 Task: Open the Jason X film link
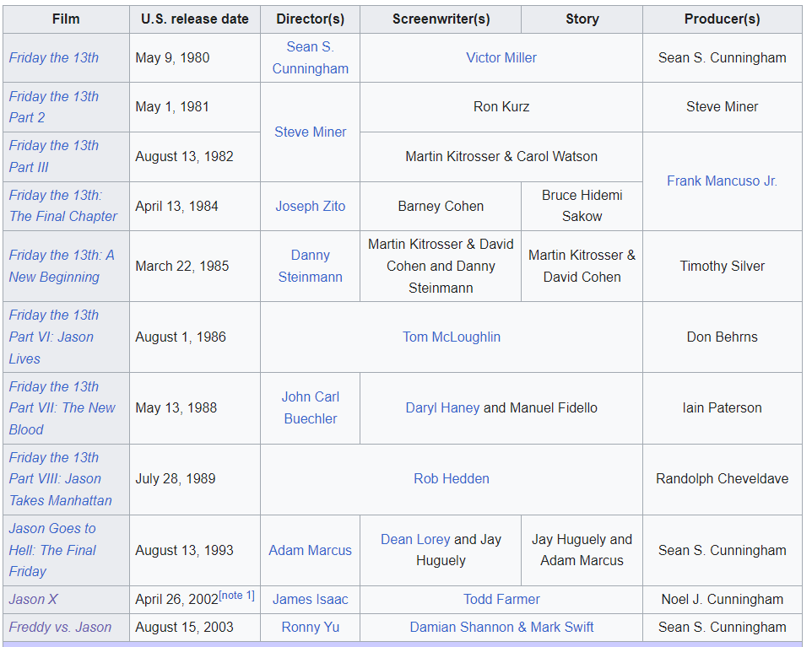coord(33,600)
